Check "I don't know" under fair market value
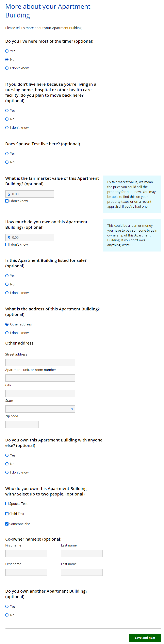 tap(7, 201)
